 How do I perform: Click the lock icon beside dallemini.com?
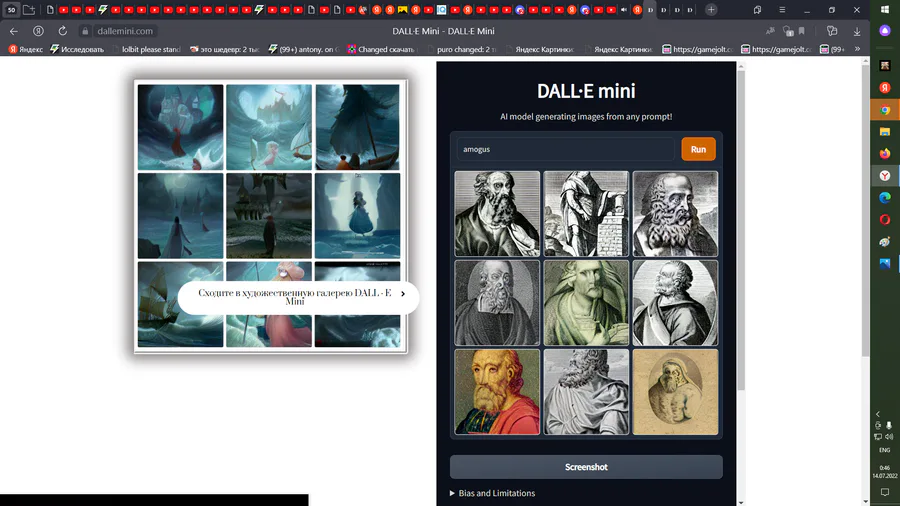(85, 31)
